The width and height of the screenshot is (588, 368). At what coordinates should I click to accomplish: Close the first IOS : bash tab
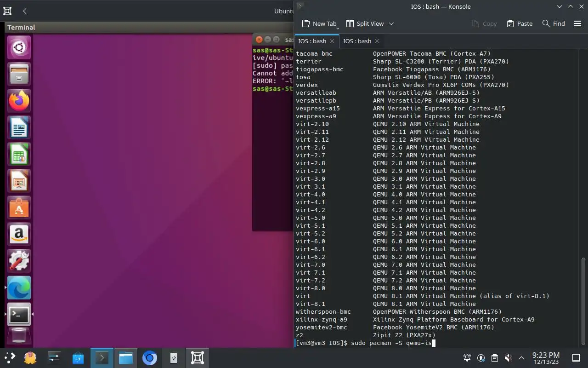332,41
